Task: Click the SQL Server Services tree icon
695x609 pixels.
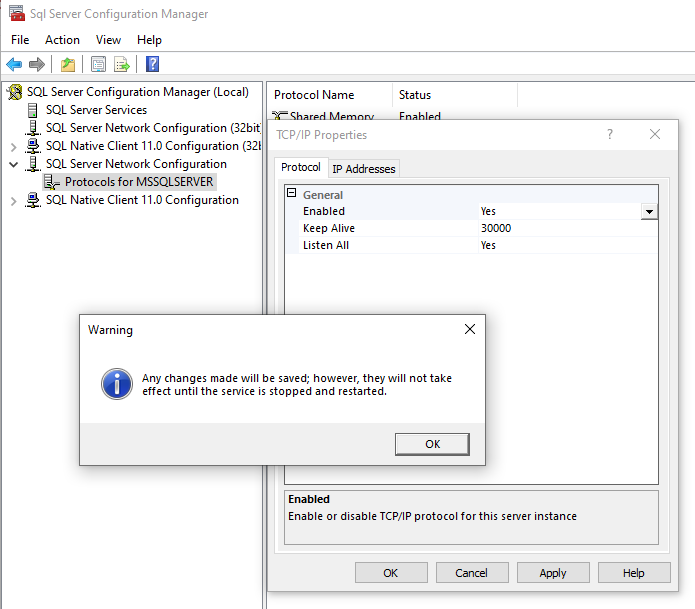Action: click(32, 110)
